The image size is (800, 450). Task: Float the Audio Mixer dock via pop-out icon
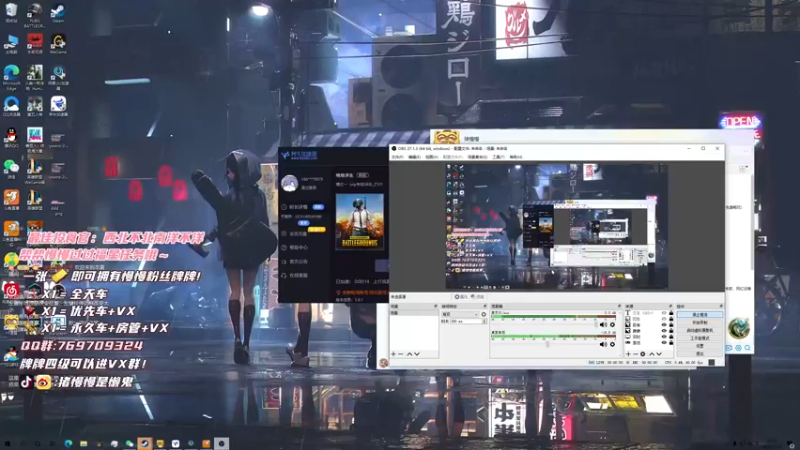pos(619,306)
